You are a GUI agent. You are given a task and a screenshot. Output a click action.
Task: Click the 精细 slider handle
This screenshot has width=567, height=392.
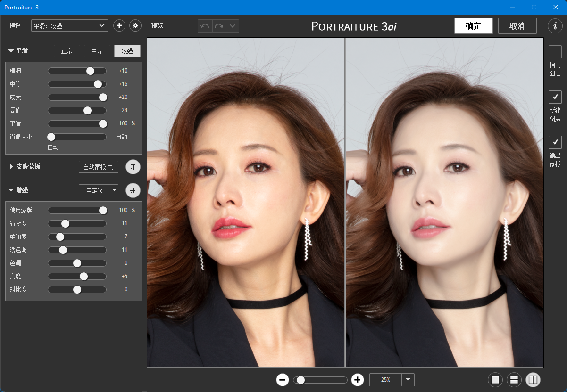coord(90,71)
